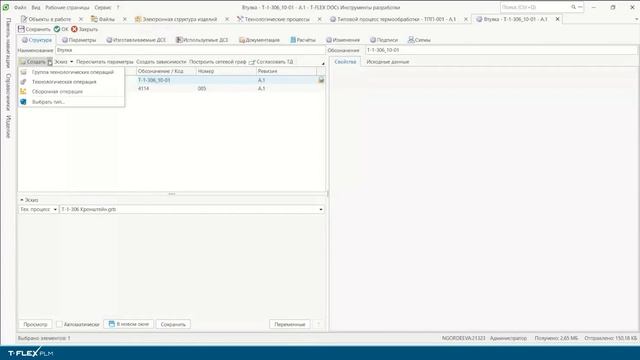Viewport: 640px width, 360px height.
Task: Choose Технологическая операция from Создать menu
Action: (64, 82)
